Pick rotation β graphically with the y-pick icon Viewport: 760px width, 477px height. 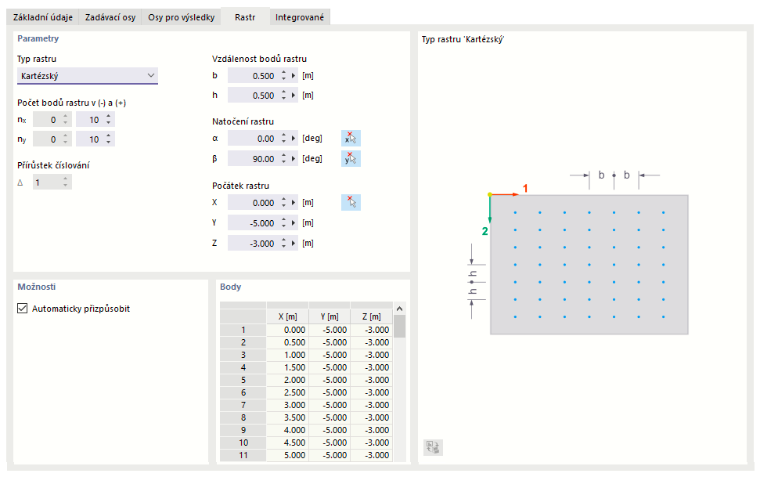point(350,159)
